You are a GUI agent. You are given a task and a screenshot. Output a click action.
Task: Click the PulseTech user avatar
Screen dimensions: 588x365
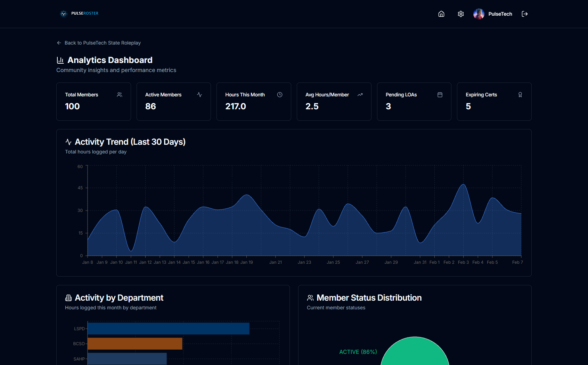point(479,14)
